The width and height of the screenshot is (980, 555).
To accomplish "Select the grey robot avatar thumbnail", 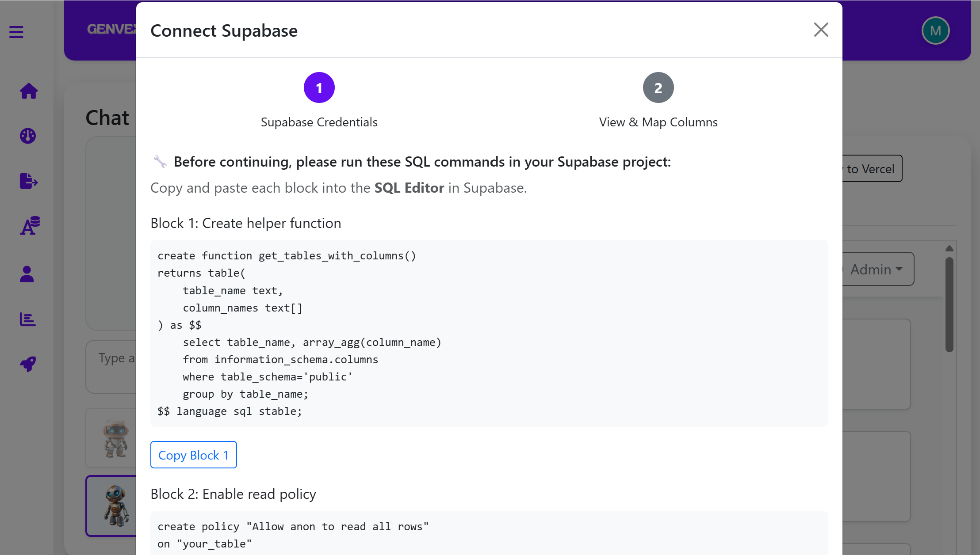I will [115, 438].
